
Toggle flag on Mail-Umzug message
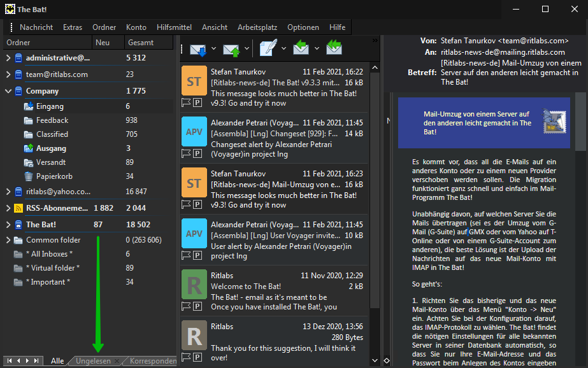186,204
